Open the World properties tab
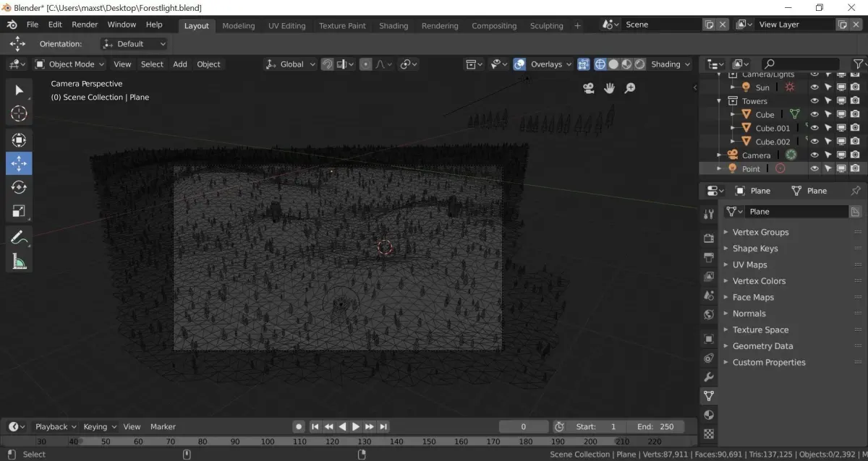This screenshot has width=868, height=461. pyautogui.click(x=709, y=314)
